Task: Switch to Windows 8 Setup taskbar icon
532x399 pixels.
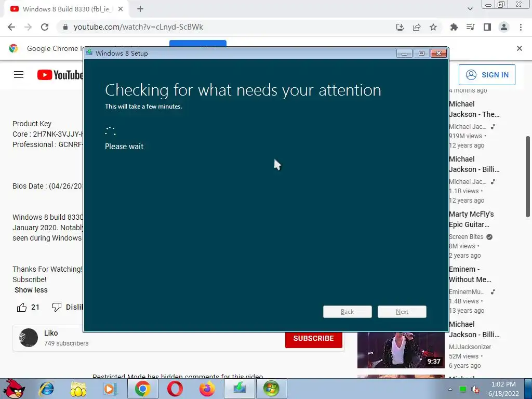Action: click(240, 389)
